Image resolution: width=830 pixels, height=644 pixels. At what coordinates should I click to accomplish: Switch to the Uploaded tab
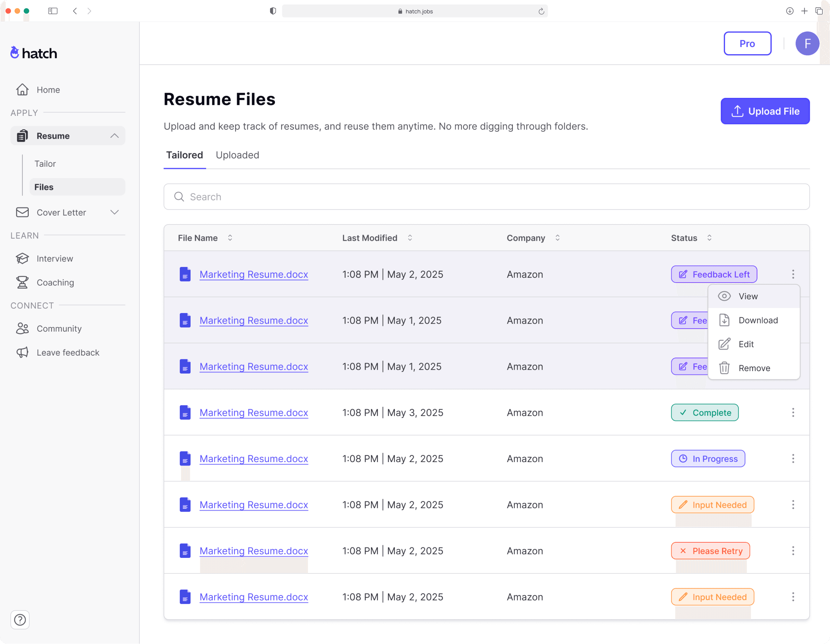tap(237, 155)
